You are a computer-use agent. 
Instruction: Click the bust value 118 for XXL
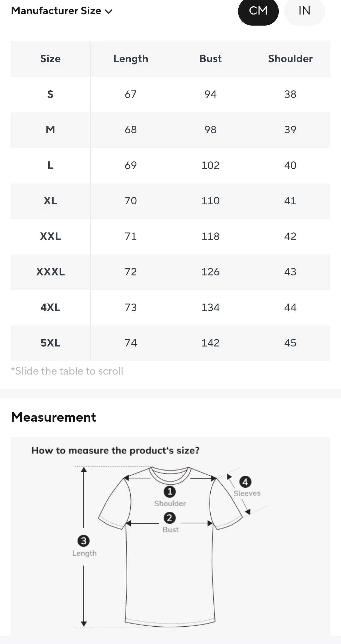210,237
